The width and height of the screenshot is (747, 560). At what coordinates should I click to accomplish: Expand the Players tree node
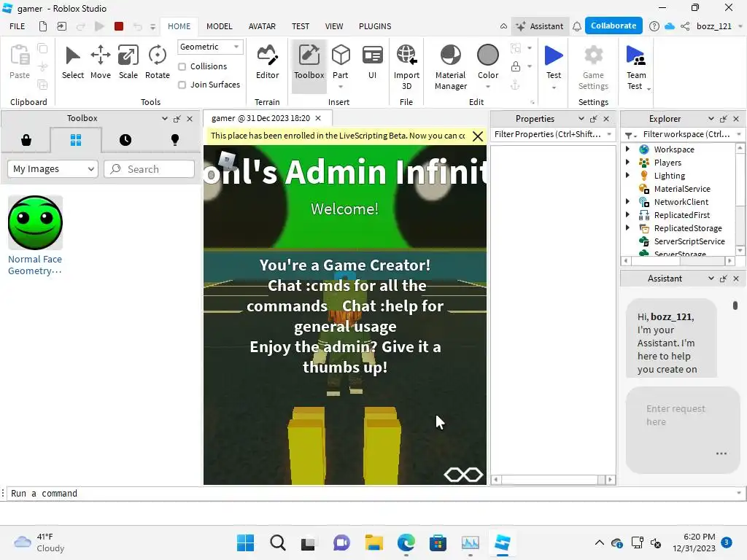[628, 162]
